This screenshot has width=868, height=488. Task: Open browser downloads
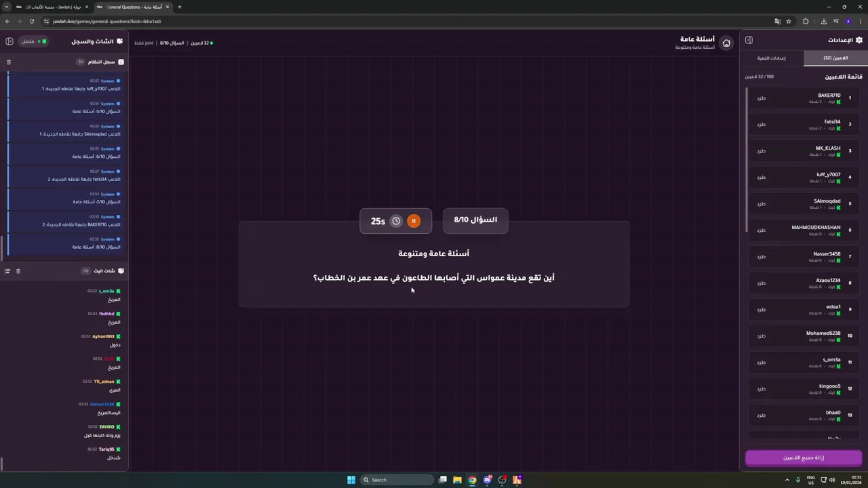click(x=824, y=21)
